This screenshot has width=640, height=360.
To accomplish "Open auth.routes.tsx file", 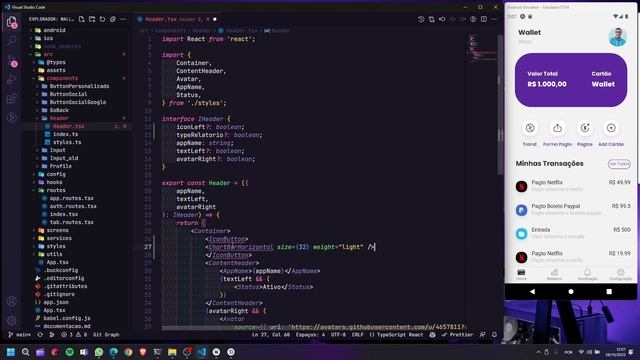I will pos(73,207).
